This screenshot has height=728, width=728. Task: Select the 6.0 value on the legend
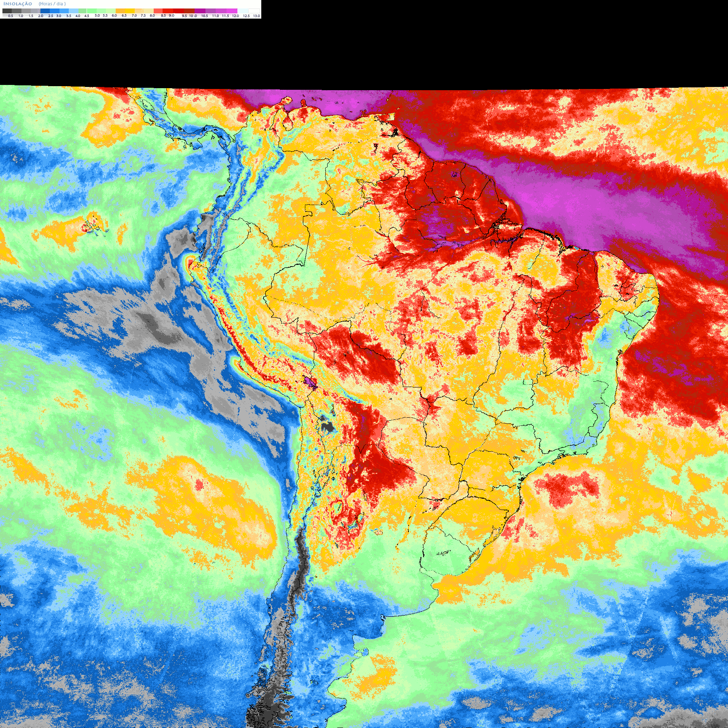tap(114, 15)
